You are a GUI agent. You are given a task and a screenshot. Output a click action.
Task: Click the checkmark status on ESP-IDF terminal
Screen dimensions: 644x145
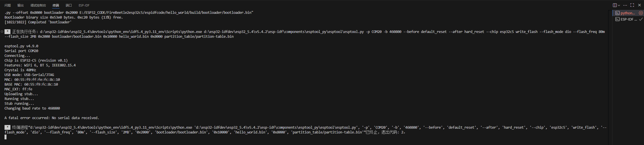pos(641,19)
